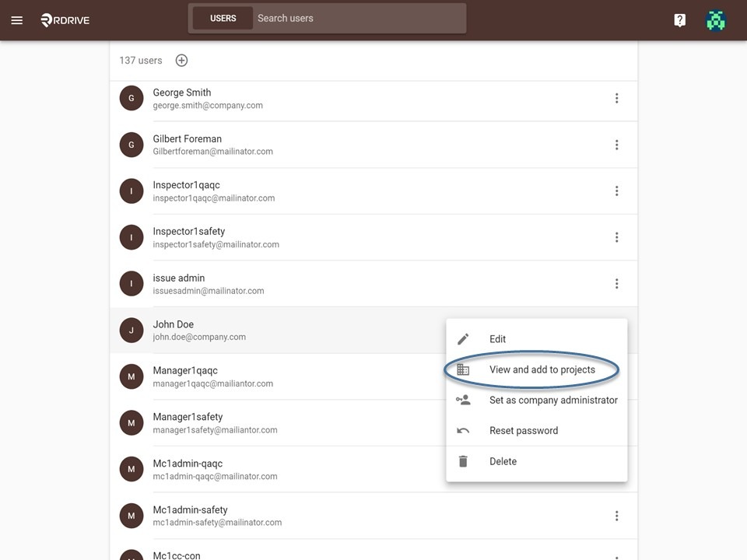
Task: Click email john.doe@company.com
Action: [x=199, y=337]
